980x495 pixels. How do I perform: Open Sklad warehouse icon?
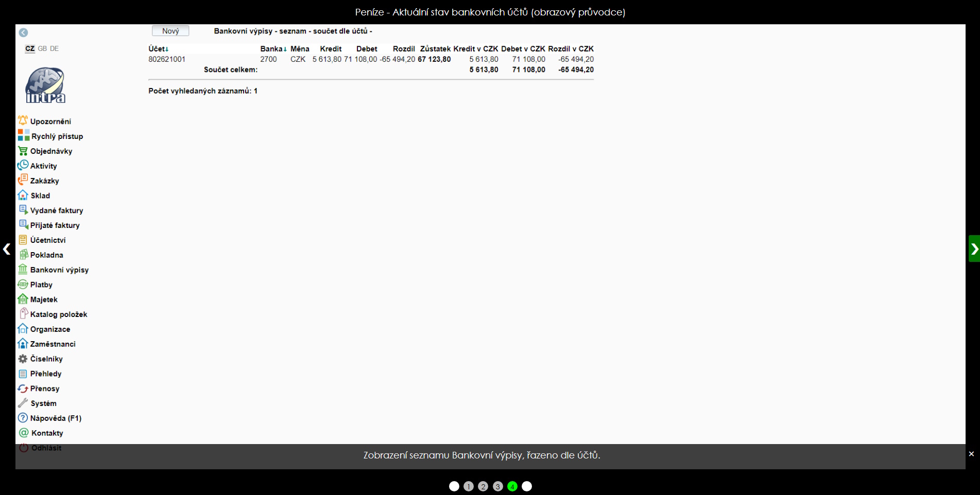pyautogui.click(x=23, y=196)
